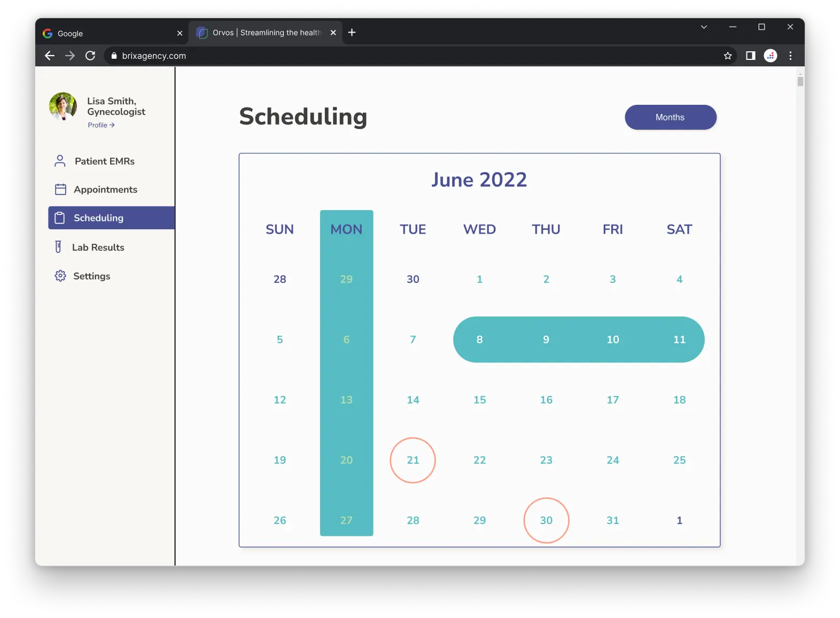Click the Scheduling clipboard icon
The height and width of the screenshot is (618, 840).
coord(60,218)
